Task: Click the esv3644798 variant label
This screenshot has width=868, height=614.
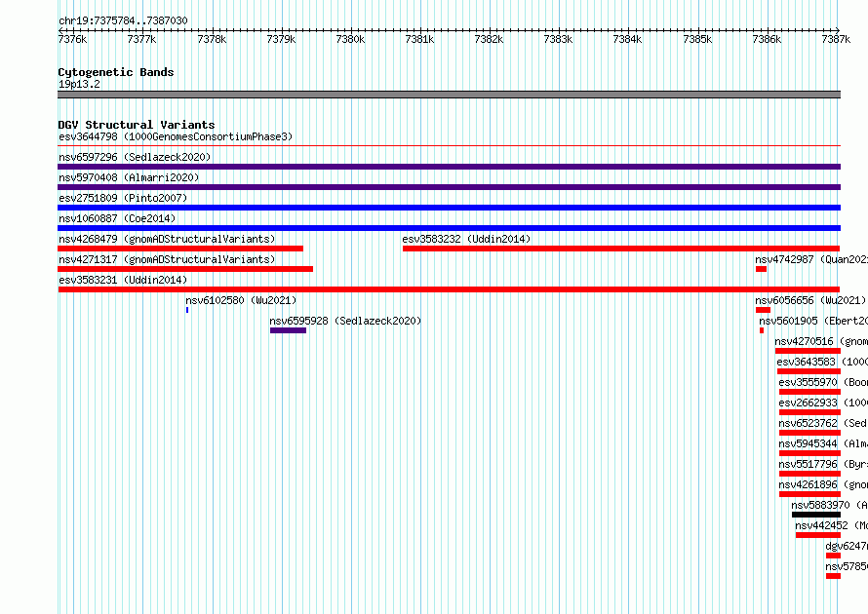Action: (x=176, y=136)
